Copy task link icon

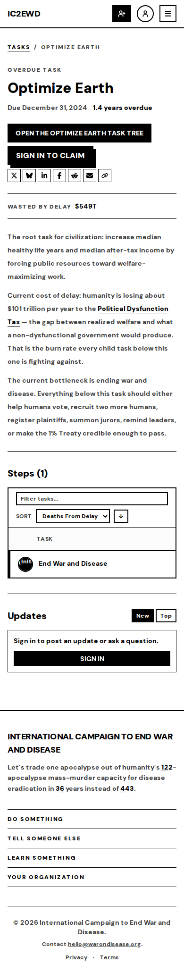coord(105,176)
